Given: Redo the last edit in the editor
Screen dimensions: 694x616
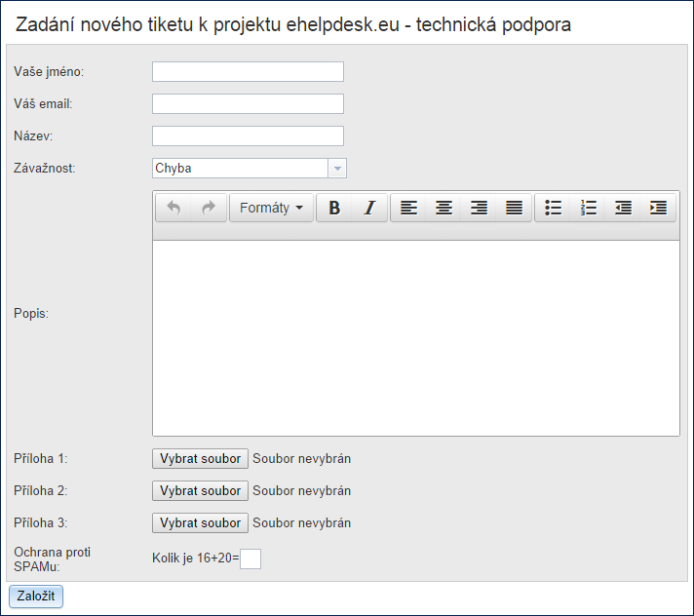Looking at the screenshot, I should (209, 208).
